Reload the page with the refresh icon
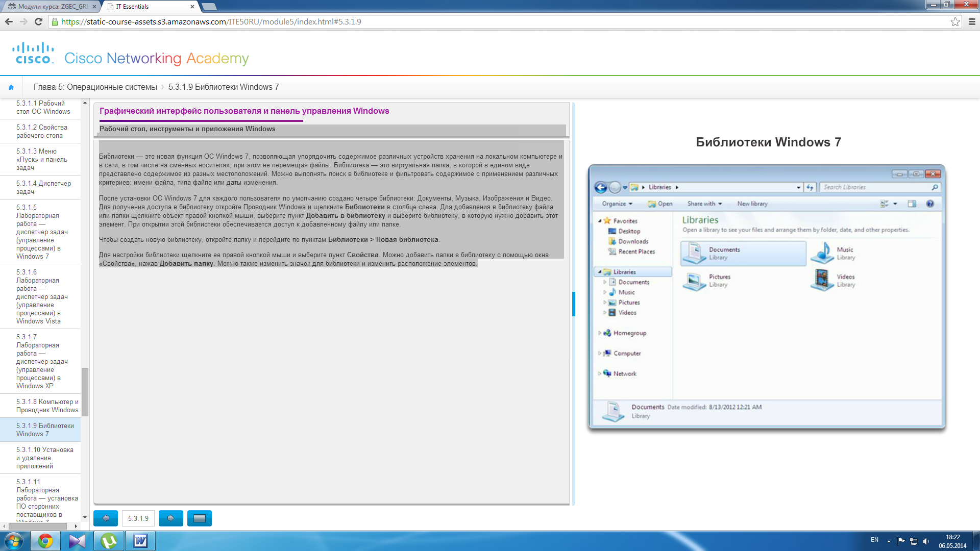 [38, 21]
